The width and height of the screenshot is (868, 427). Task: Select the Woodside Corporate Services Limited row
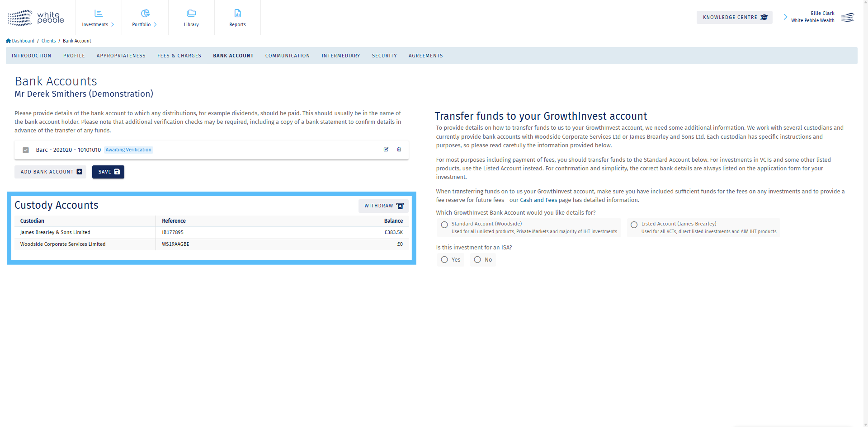pyautogui.click(x=212, y=244)
